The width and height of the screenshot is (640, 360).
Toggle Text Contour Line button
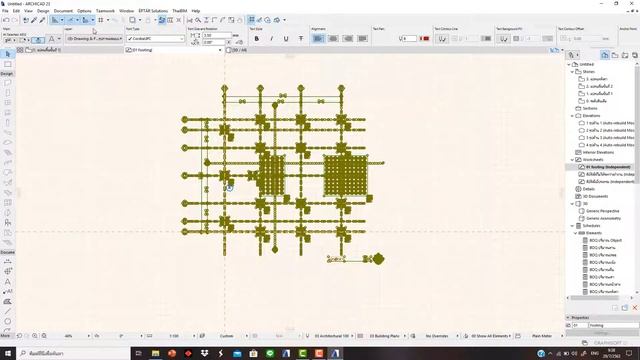(x=442, y=39)
